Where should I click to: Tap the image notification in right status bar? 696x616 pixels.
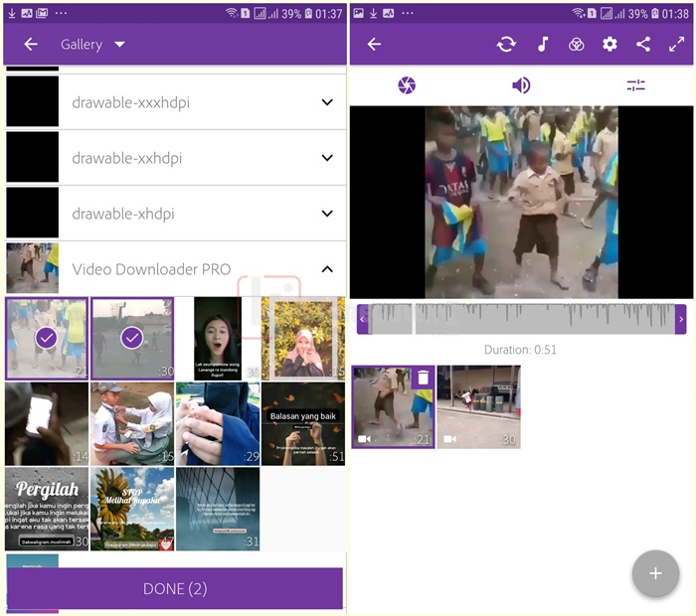pyautogui.click(x=358, y=13)
